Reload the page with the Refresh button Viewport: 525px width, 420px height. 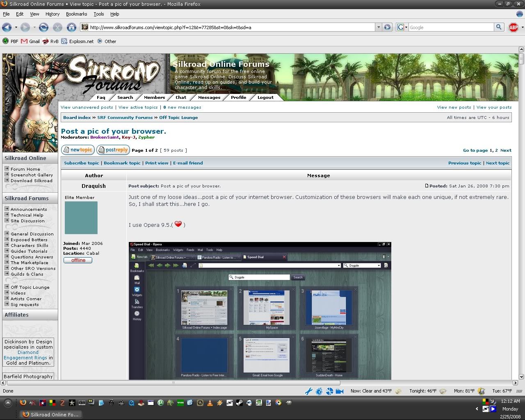43,27
